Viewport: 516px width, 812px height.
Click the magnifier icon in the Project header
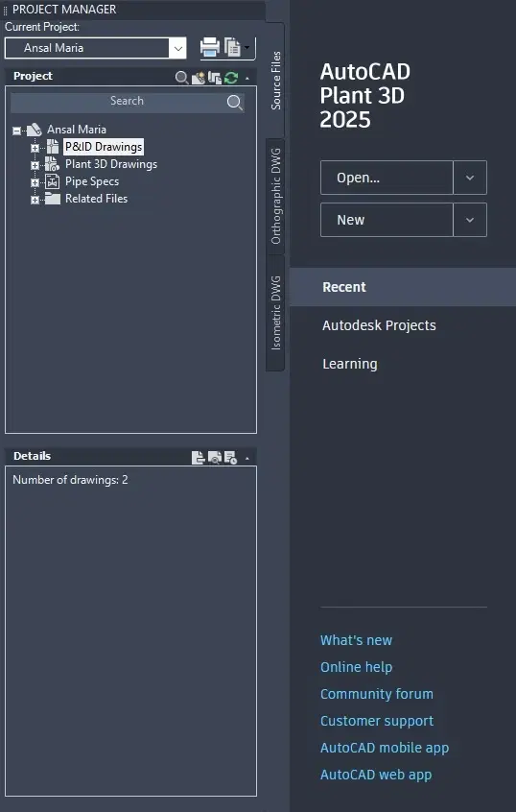click(x=181, y=78)
